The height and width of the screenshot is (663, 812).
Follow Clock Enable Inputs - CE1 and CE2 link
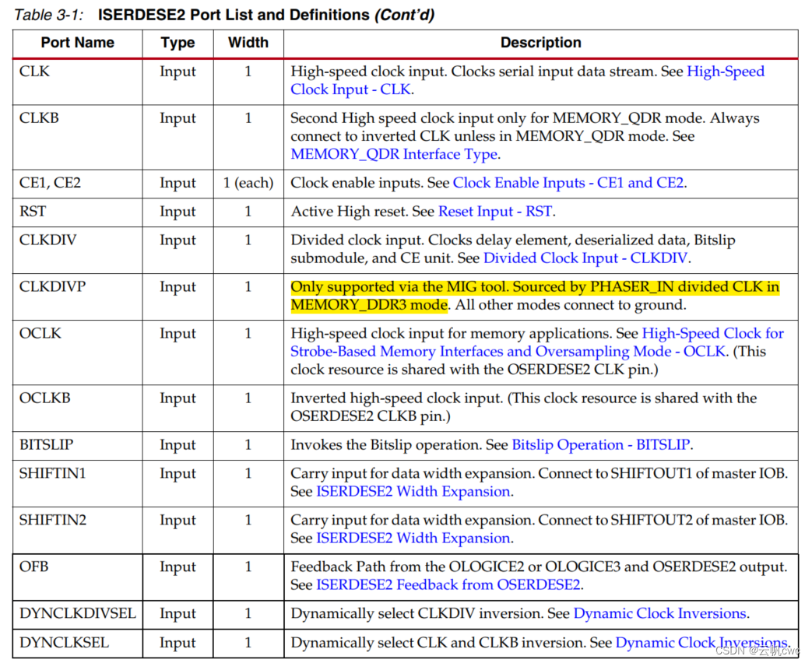568,183
